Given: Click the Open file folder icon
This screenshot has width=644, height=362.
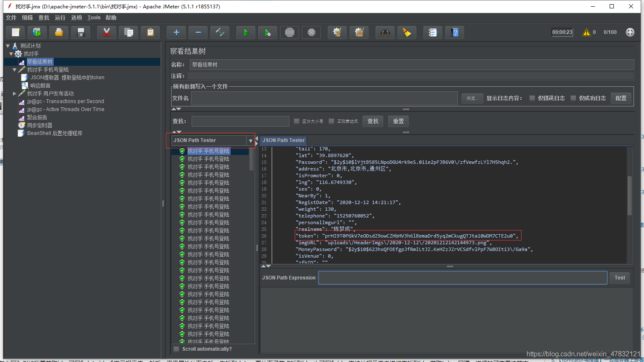Looking at the screenshot, I should click(59, 32).
